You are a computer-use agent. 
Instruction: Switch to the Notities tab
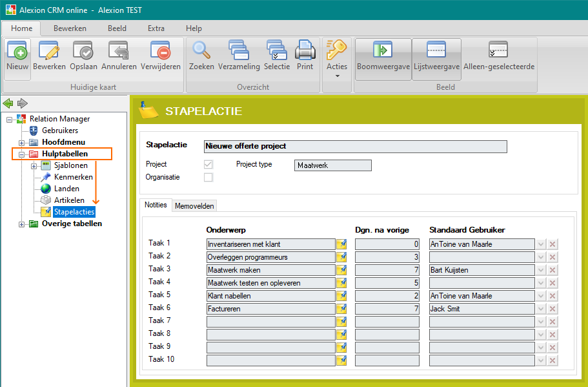point(156,205)
